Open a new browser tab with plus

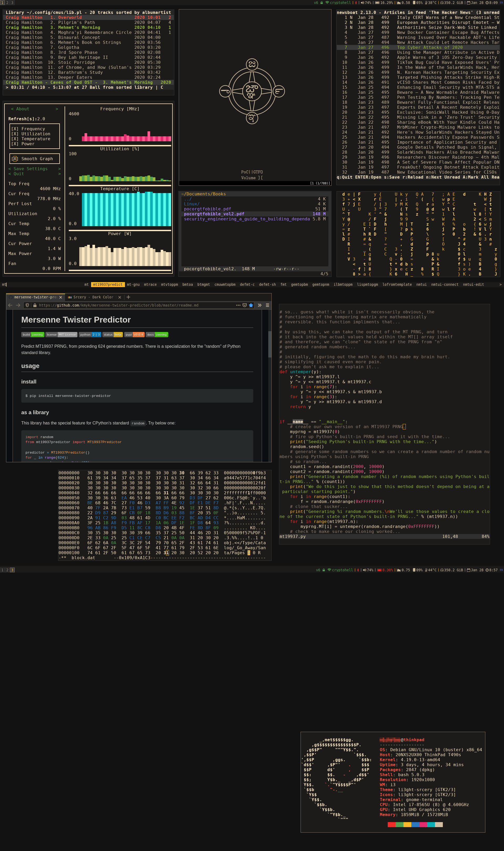128,297
